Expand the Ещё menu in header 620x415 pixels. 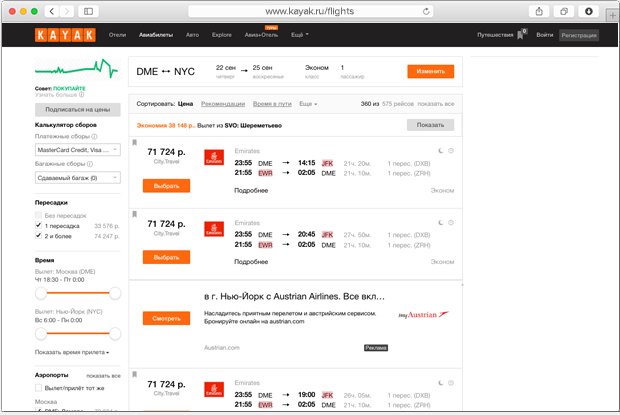click(300, 35)
